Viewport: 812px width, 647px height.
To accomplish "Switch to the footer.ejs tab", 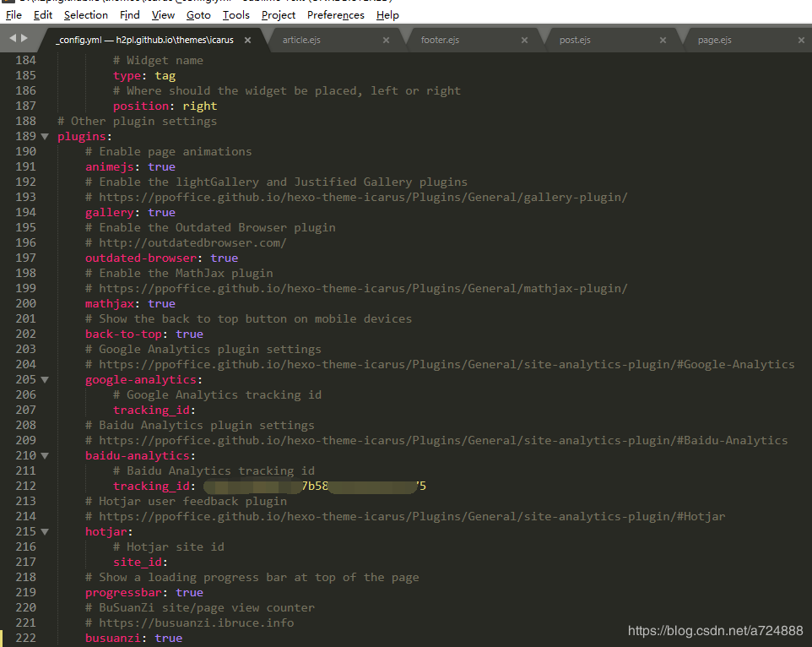I will [x=440, y=40].
